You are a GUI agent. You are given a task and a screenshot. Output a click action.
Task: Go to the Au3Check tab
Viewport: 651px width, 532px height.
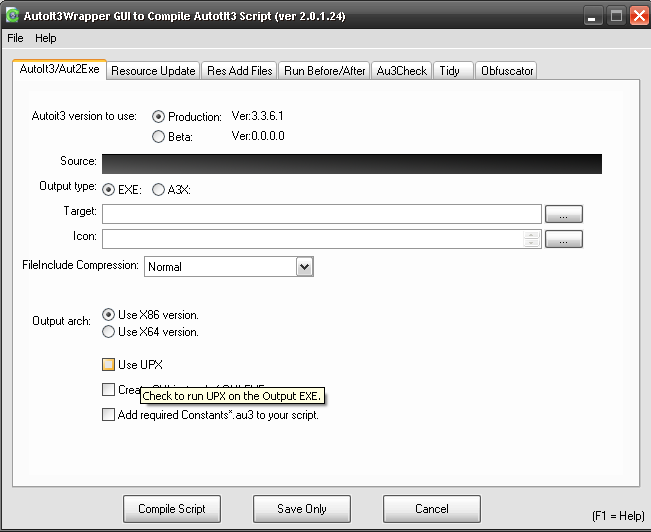(401, 71)
